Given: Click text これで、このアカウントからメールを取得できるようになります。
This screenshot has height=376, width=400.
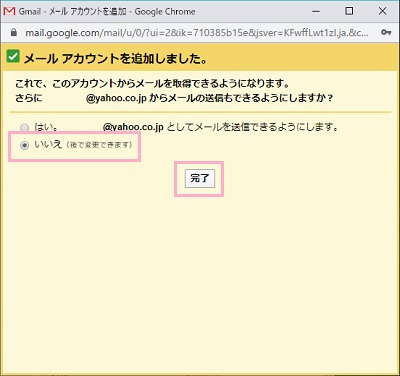Looking at the screenshot, I should (152, 83).
